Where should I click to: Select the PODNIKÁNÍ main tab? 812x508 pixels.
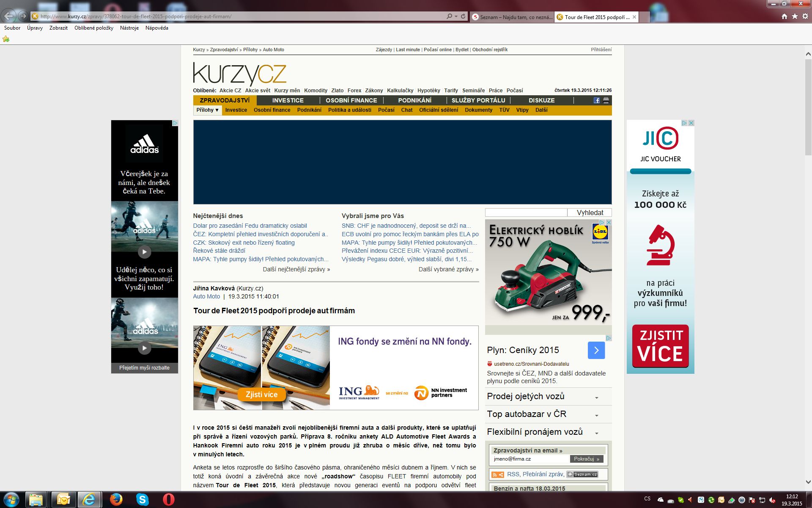[415, 100]
